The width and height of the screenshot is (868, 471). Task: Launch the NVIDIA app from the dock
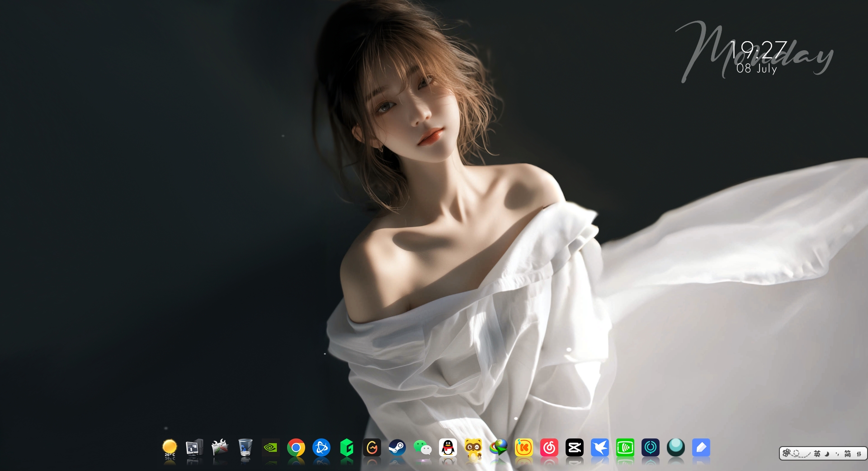click(270, 448)
